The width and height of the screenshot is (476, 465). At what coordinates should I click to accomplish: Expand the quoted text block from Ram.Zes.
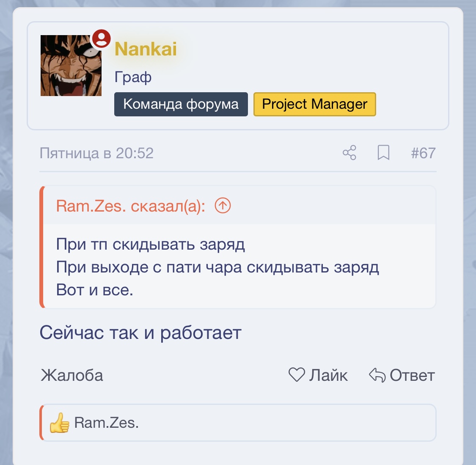coord(239,267)
